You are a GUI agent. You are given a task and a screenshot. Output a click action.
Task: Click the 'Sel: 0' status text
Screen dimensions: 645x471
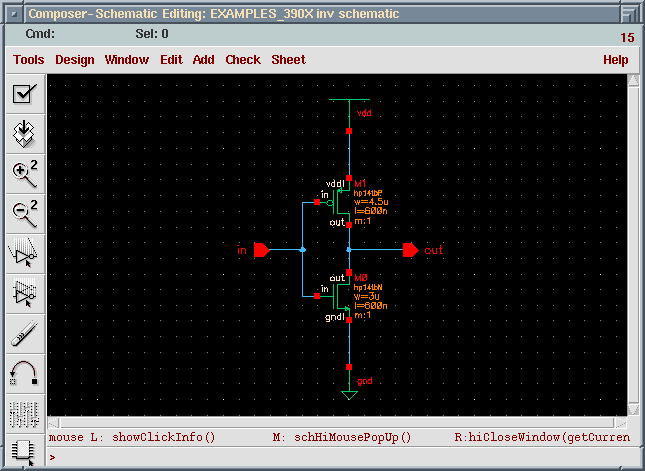tap(152, 34)
